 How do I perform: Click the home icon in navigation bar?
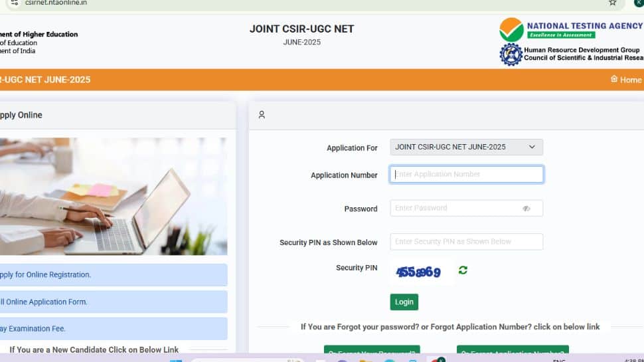614,79
